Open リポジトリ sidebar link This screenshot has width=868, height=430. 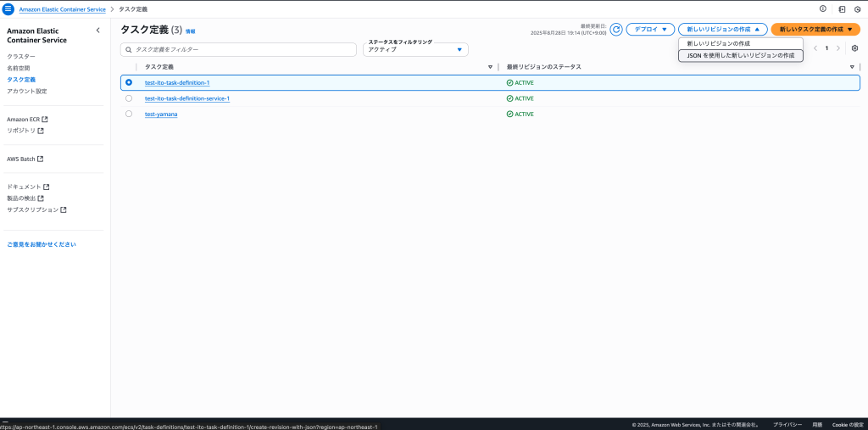21,131
